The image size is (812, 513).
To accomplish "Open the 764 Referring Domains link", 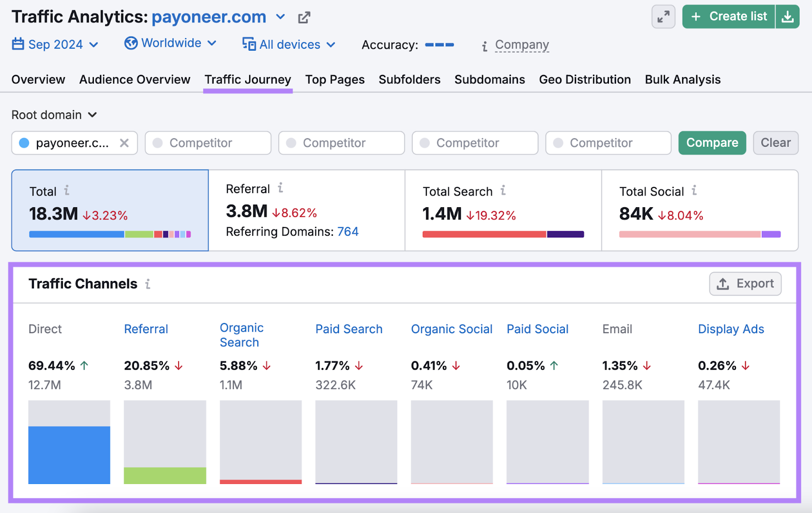I will pos(348,232).
